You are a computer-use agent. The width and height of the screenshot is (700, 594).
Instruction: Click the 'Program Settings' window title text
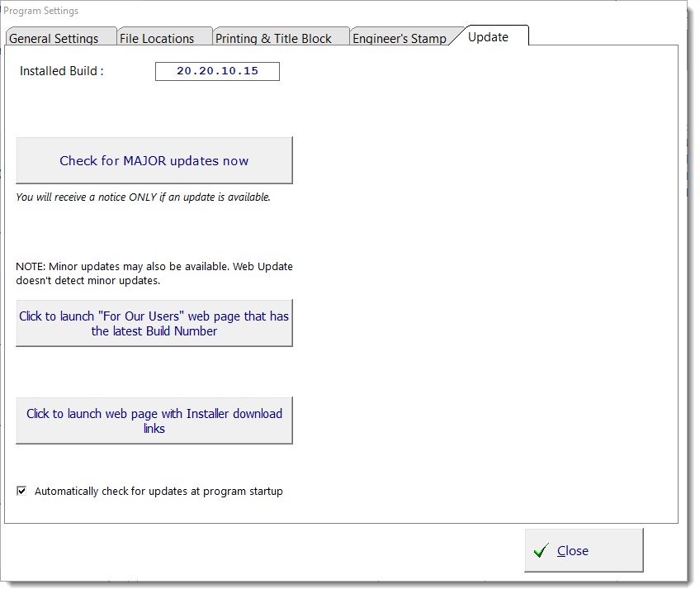[41, 11]
